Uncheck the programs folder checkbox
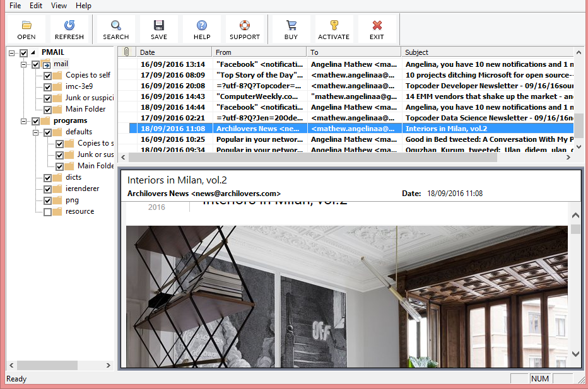 [x=35, y=121]
